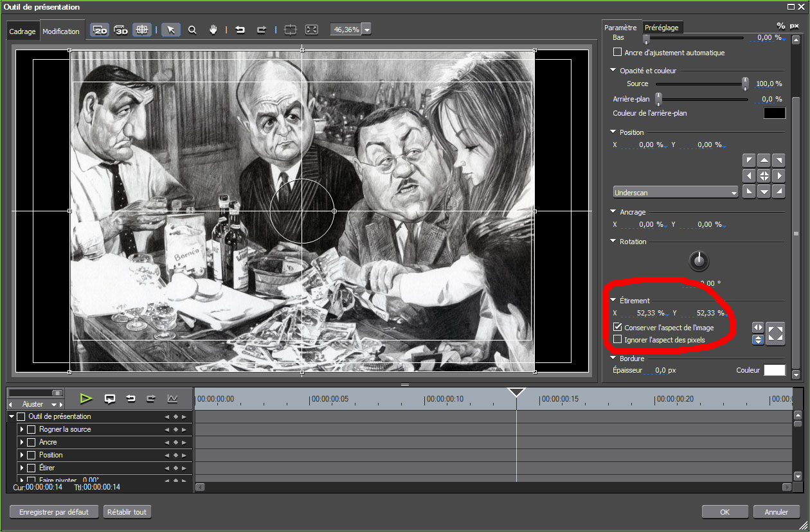Screen dimensions: 810x532
Task: Open the zoom percentage dropdown
Action: (366, 30)
